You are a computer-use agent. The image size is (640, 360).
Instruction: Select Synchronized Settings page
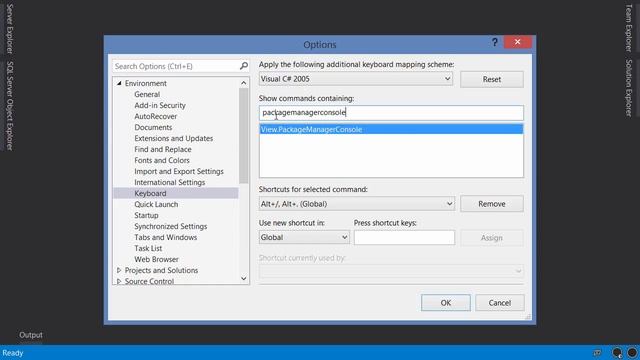point(171,227)
